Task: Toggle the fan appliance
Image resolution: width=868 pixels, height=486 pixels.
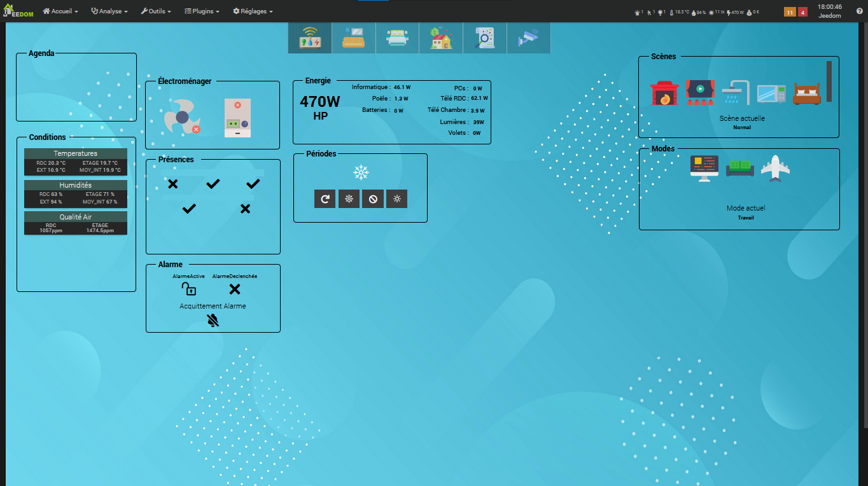Action: [x=182, y=117]
